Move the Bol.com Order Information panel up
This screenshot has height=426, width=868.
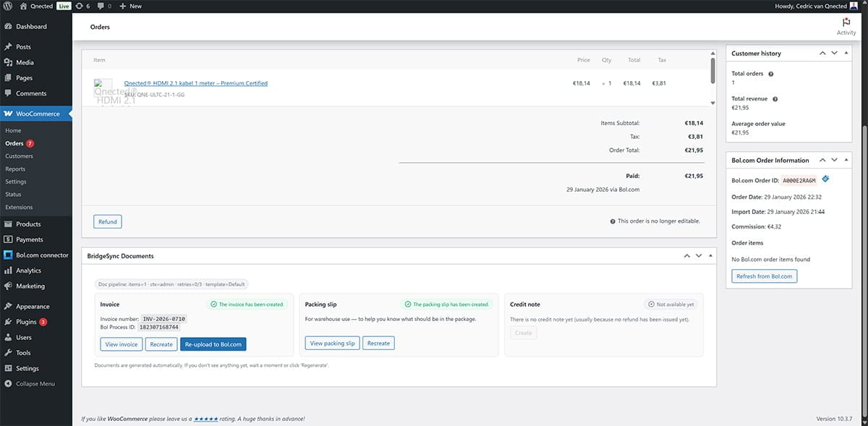(x=822, y=160)
